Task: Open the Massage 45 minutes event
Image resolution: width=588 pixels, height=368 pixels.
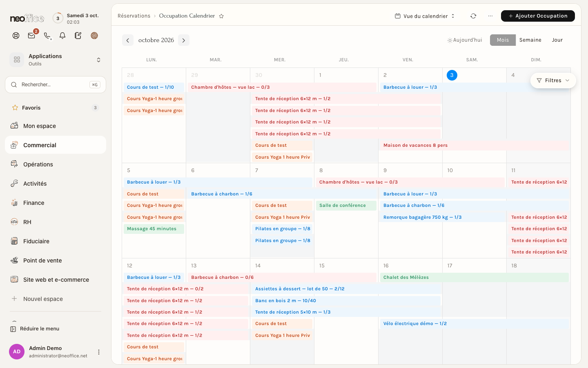Action: coord(154,229)
